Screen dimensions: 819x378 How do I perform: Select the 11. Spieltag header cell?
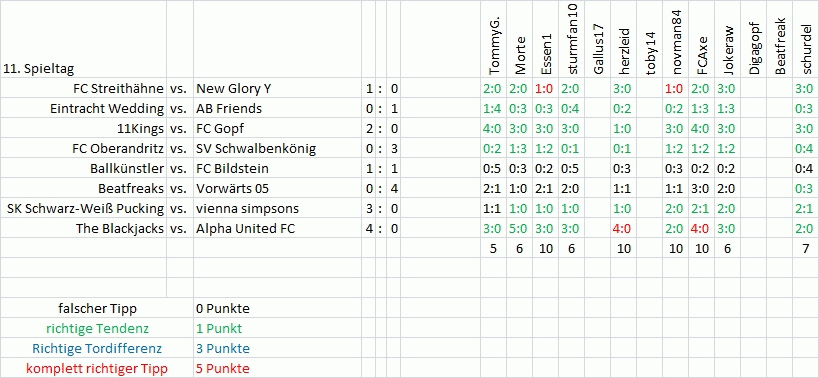pos(83,40)
